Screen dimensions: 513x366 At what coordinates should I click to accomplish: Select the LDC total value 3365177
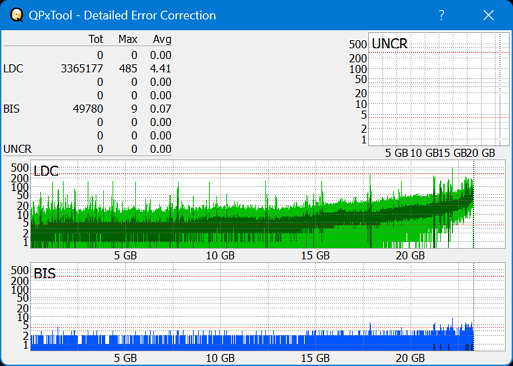point(82,69)
